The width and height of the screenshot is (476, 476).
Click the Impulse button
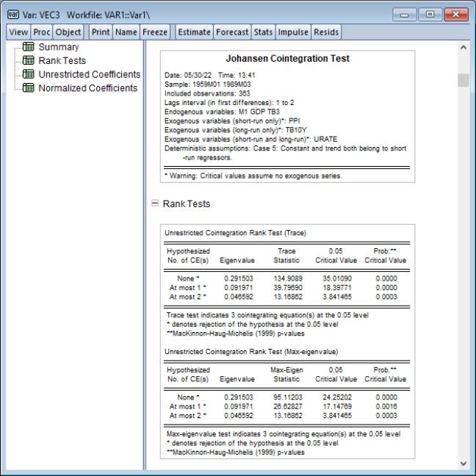click(x=293, y=32)
